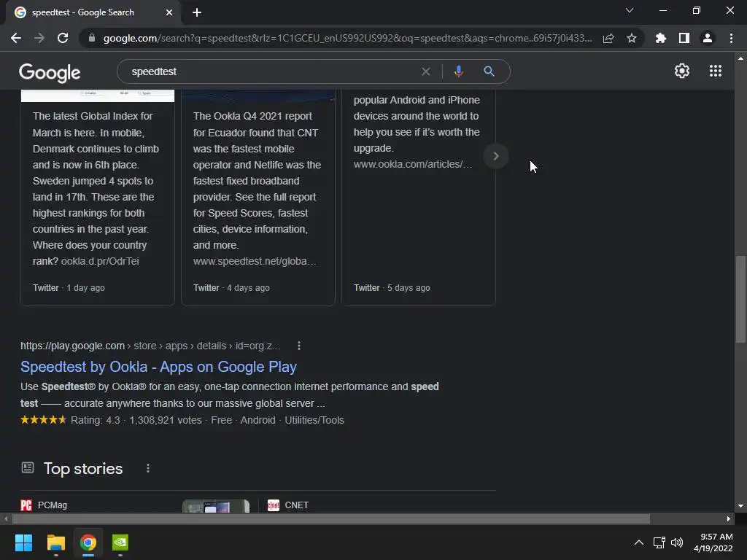Viewport: 747px width, 560px height.
Task: Clear the search box with the X
Action: [x=426, y=71]
